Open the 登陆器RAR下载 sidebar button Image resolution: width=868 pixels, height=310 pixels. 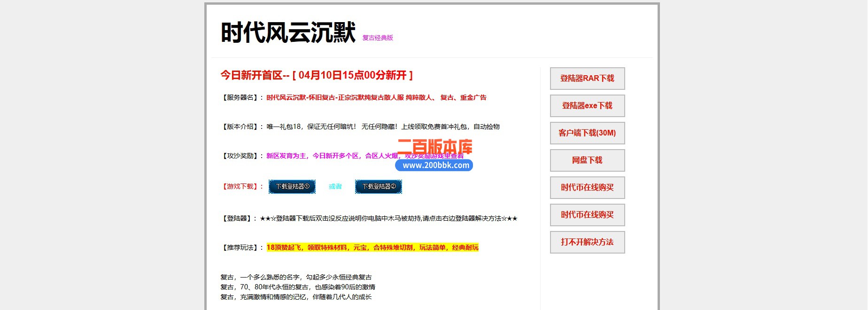(587, 79)
